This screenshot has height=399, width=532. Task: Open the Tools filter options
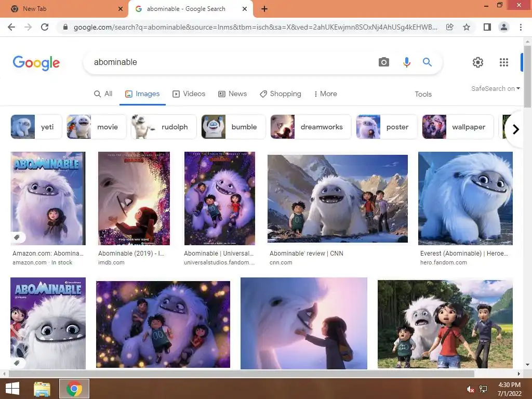[x=423, y=95]
